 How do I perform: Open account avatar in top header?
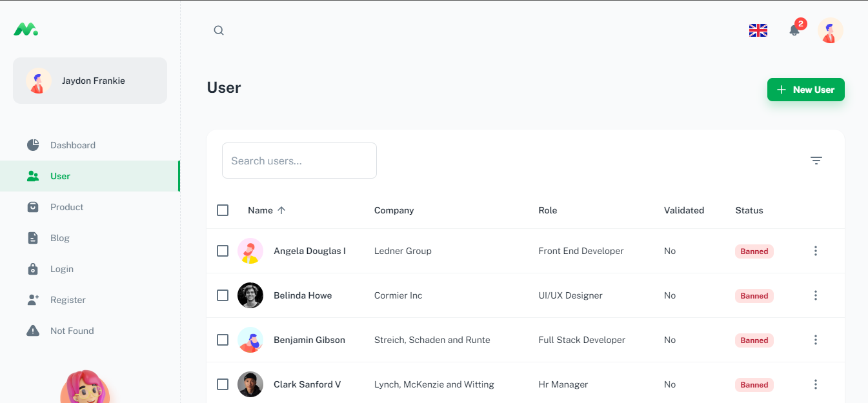pyautogui.click(x=831, y=30)
